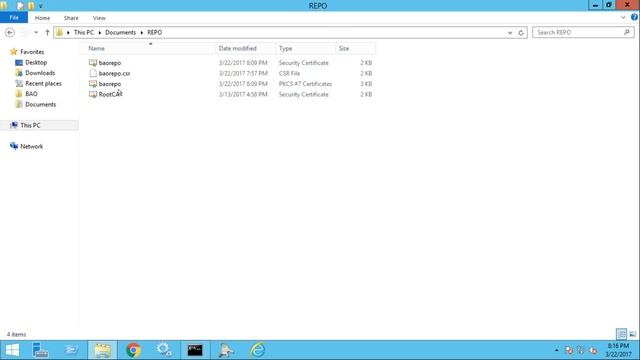Go back with the Back arrow button
Image resolution: width=640 pixels, height=360 pixels.
10,32
